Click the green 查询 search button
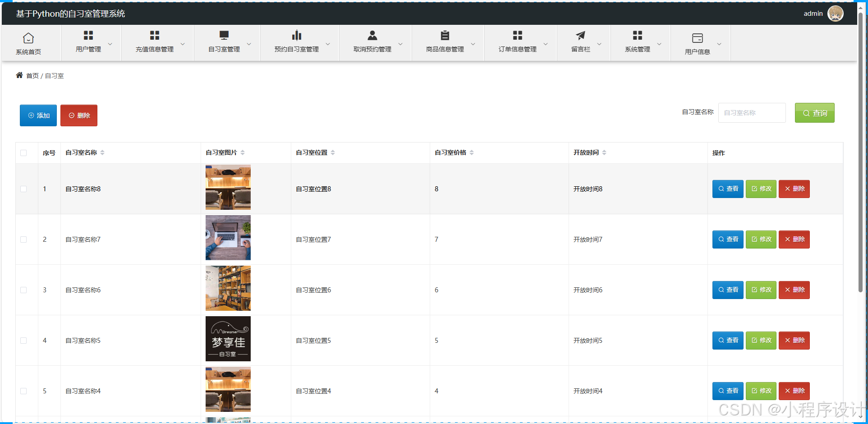 (x=814, y=113)
